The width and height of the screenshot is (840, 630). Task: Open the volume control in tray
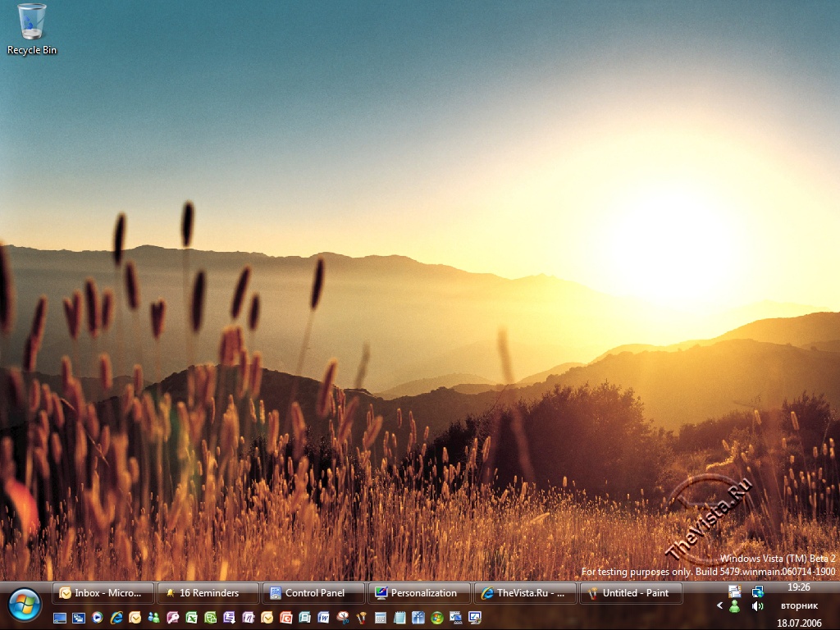click(x=757, y=606)
